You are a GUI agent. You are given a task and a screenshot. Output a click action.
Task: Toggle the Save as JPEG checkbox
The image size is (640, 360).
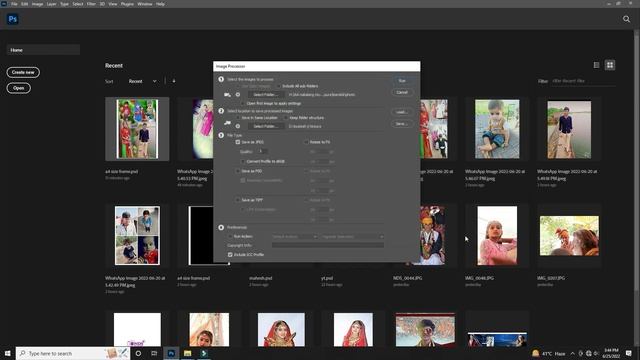238,142
